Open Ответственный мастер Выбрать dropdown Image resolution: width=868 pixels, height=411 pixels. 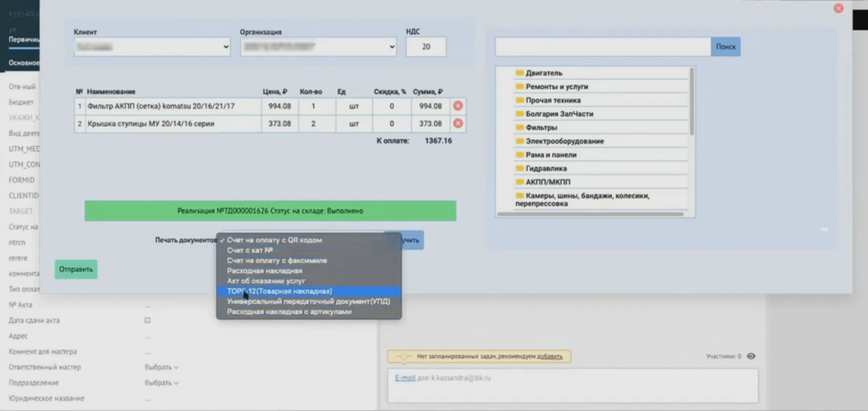(161, 368)
